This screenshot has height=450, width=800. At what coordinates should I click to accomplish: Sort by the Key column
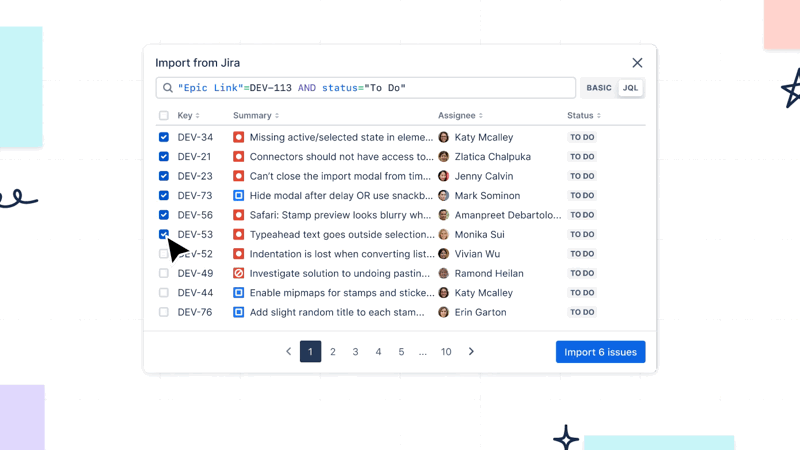tap(188, 115)
